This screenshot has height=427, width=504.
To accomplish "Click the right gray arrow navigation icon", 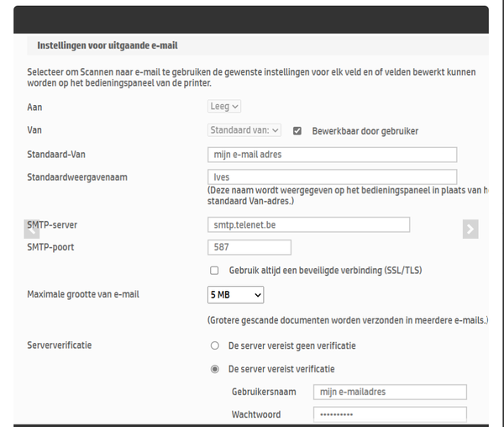I will 470,229.
